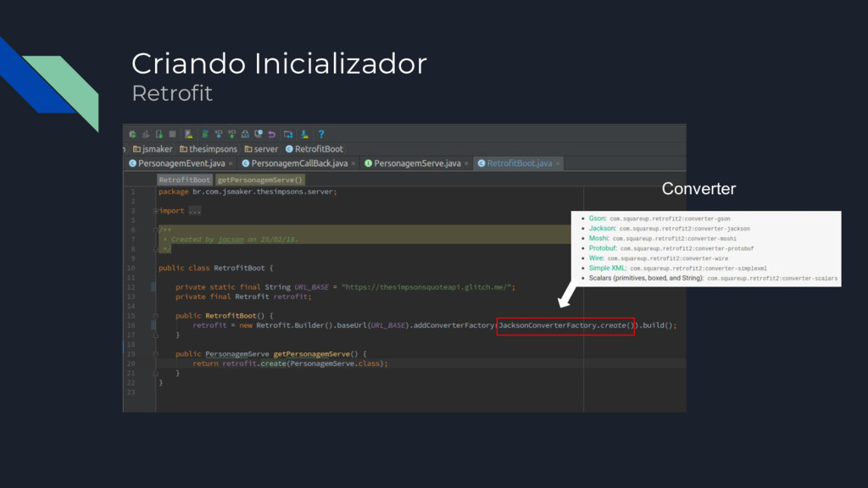Open the project structure folder icon in toolbar
Screen dimensions: 868x488
288,135
